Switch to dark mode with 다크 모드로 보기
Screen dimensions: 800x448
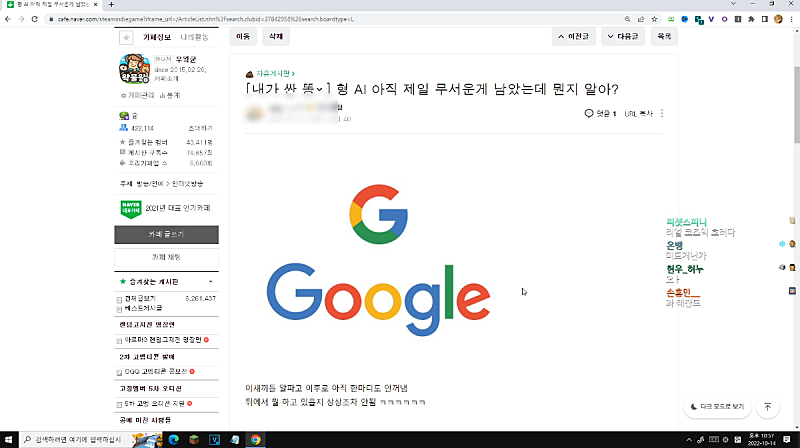coord(717,407)
